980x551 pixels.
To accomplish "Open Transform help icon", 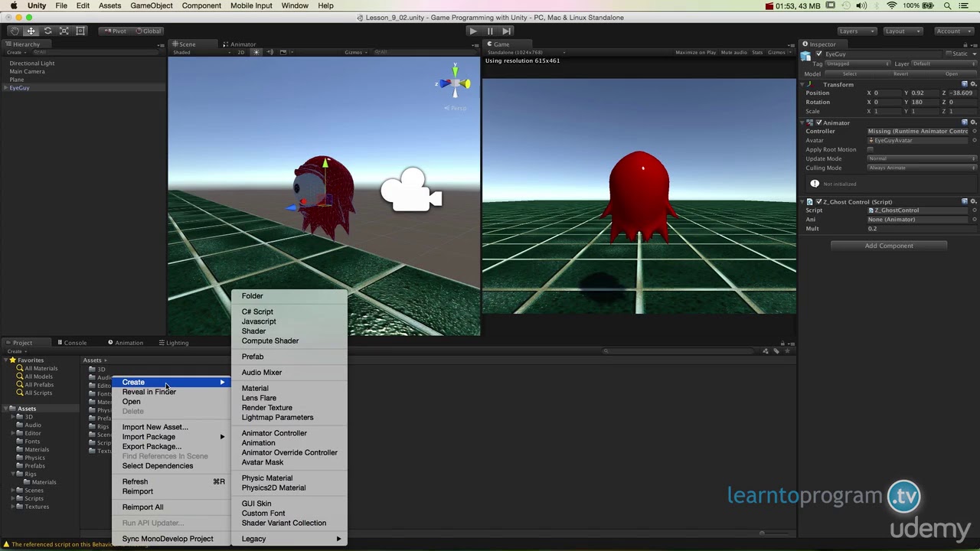I will [x=965, y=84].
